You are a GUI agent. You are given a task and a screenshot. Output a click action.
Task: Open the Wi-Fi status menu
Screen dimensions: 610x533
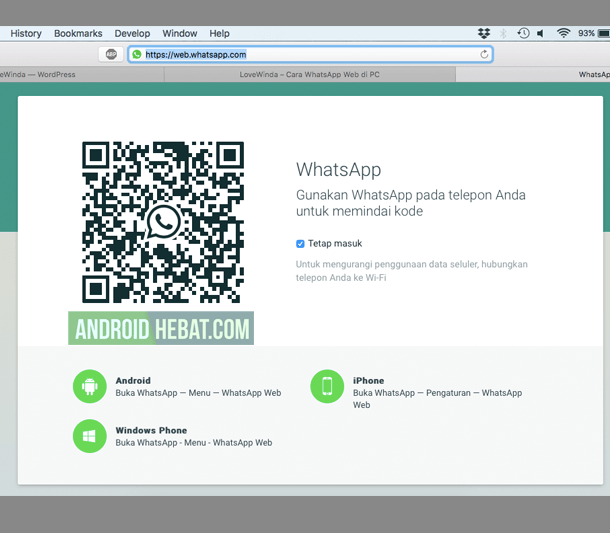[563, 33]
